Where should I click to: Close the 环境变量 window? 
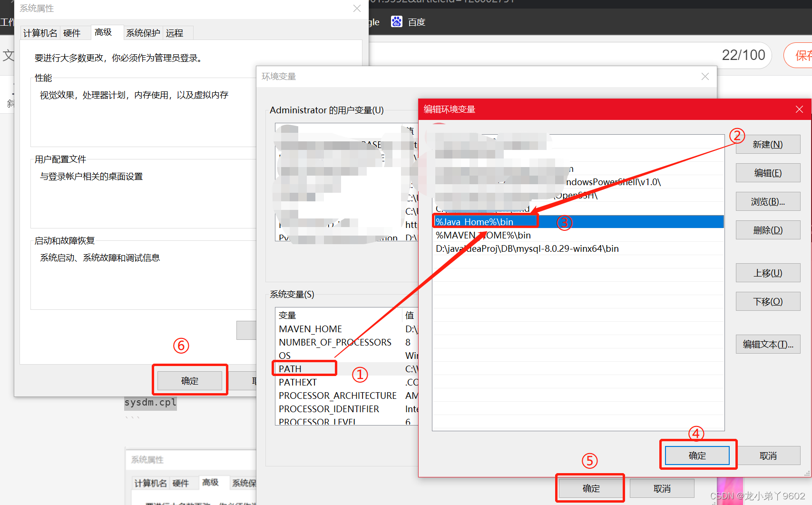pyautogui.click(x=705, y=77)
